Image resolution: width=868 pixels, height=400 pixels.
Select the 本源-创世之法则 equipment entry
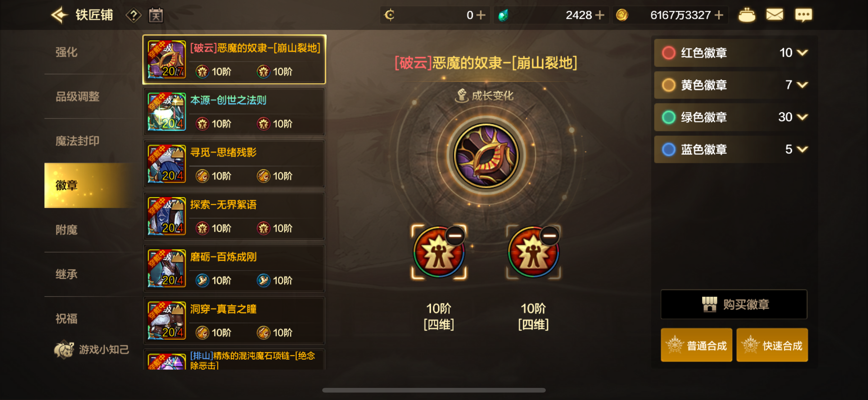(234, 112)
